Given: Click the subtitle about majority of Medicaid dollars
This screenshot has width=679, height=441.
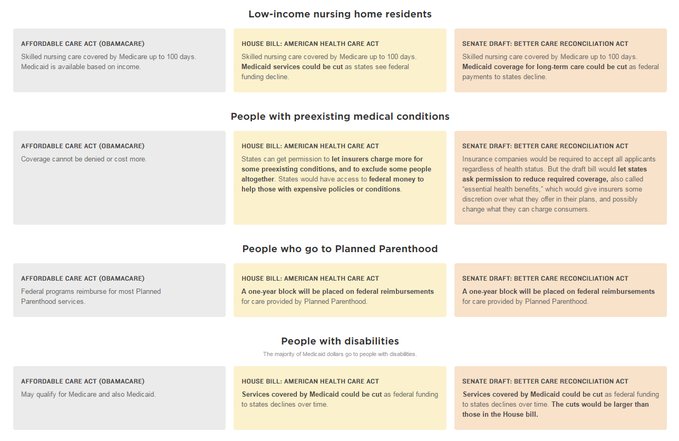Looking at the screenshot, I should [339, 354].
